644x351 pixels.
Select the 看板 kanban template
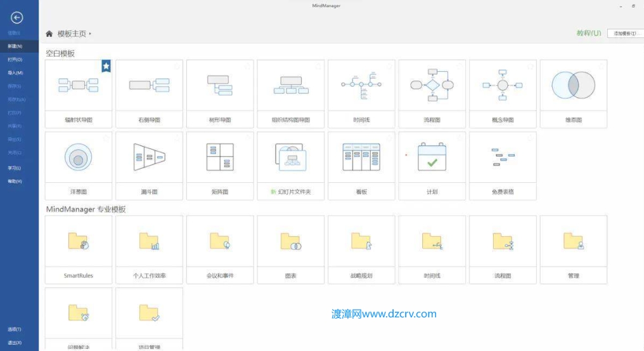click(361, 166)
